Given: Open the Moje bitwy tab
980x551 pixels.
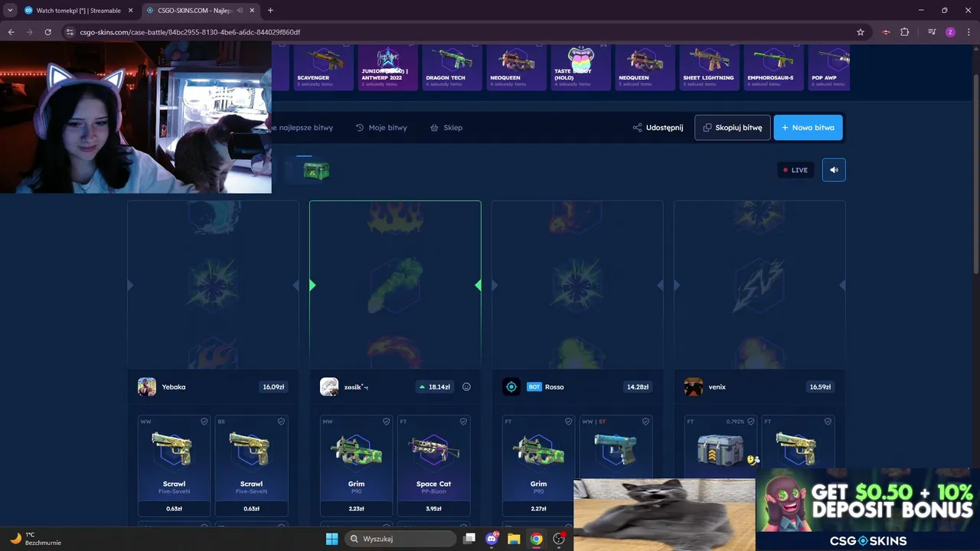Looking at the screenshot, I should (x=381, y=128).
